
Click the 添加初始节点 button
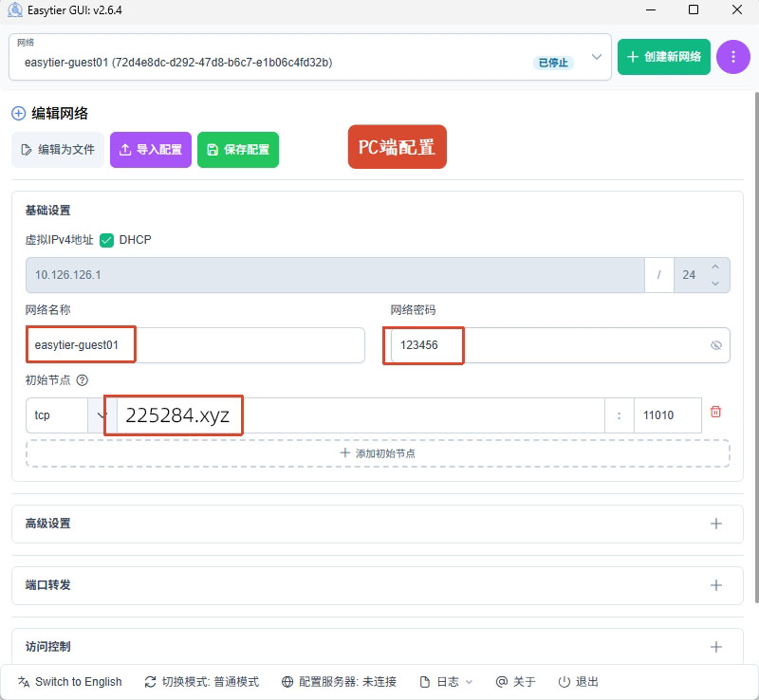[x=378, y=453]
